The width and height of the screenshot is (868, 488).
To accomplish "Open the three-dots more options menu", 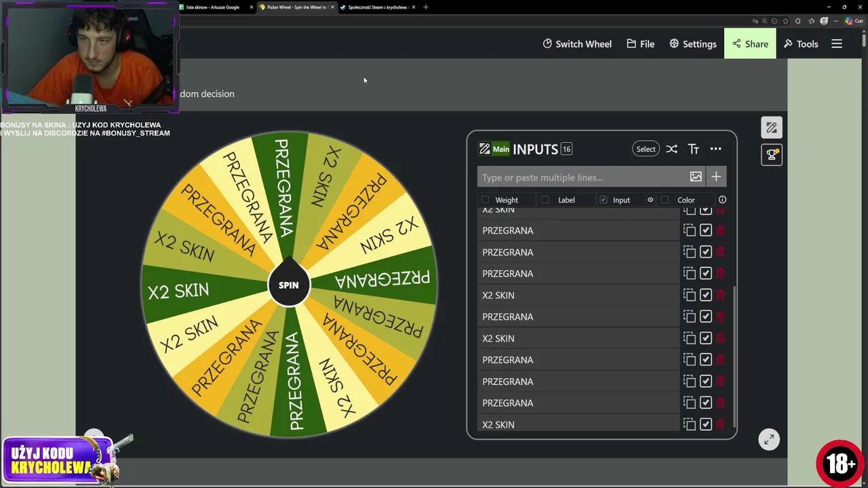I will point(715,149).
